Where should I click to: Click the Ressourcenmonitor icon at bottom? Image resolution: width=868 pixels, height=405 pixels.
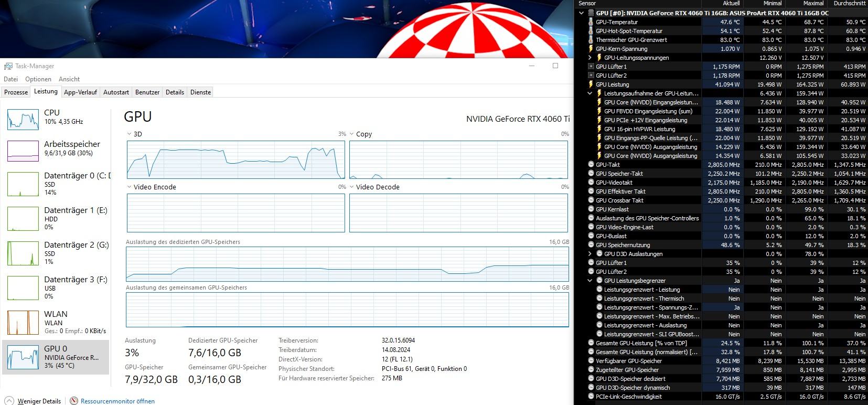coord(74,401)
